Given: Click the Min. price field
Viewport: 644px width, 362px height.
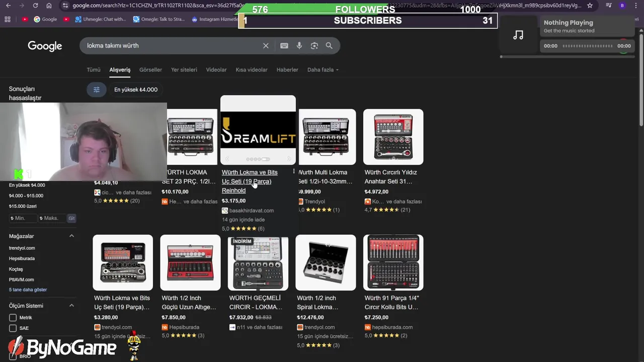Looking at the screenshot, I should (x=23, y=218).
